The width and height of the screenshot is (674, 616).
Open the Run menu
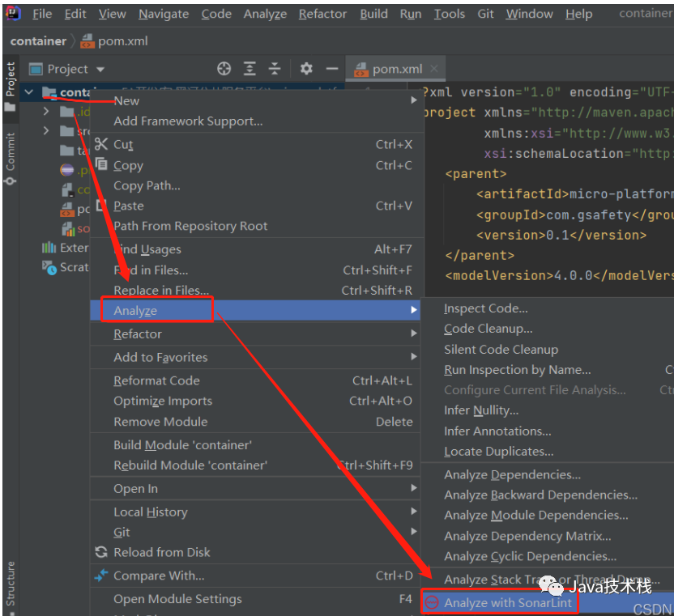411,14
